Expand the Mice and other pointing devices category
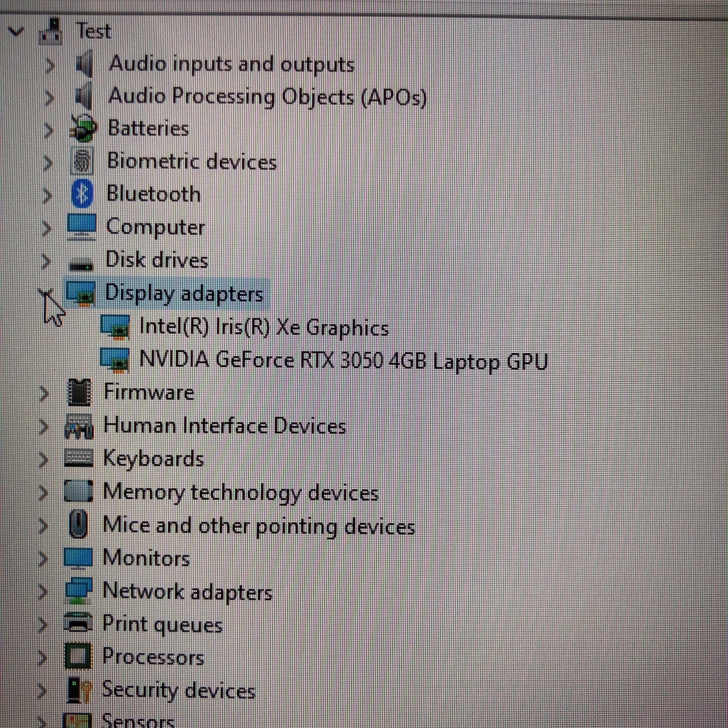 tap(43, 526)
